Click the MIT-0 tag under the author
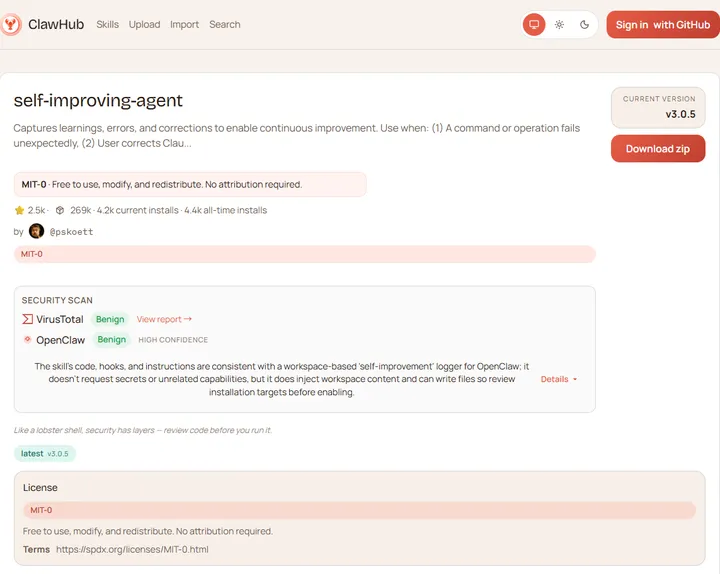This screenshot has height=574, width=720. (305, 254)
